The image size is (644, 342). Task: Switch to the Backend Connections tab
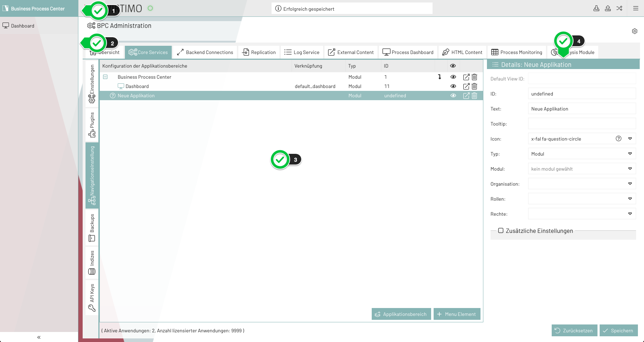[205, 52]
